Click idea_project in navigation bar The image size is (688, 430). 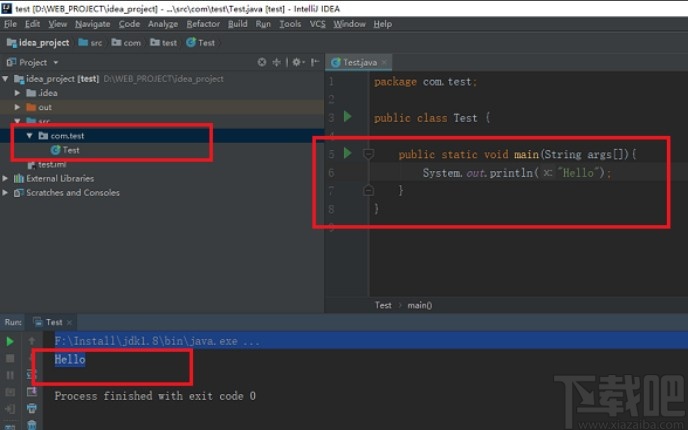38,43
